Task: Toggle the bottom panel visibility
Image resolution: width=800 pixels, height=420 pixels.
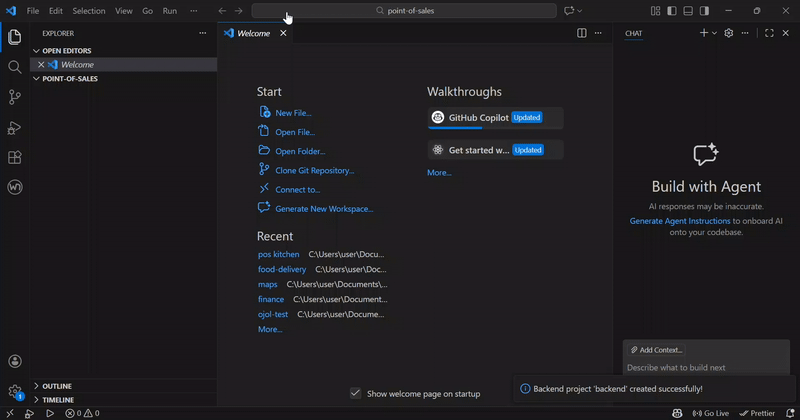Action: point(688,11)
